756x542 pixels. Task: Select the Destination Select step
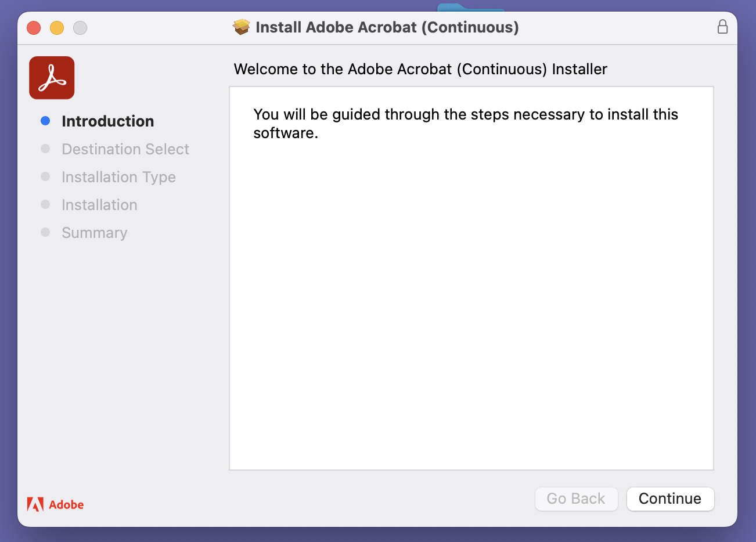[x=125, y=149]
